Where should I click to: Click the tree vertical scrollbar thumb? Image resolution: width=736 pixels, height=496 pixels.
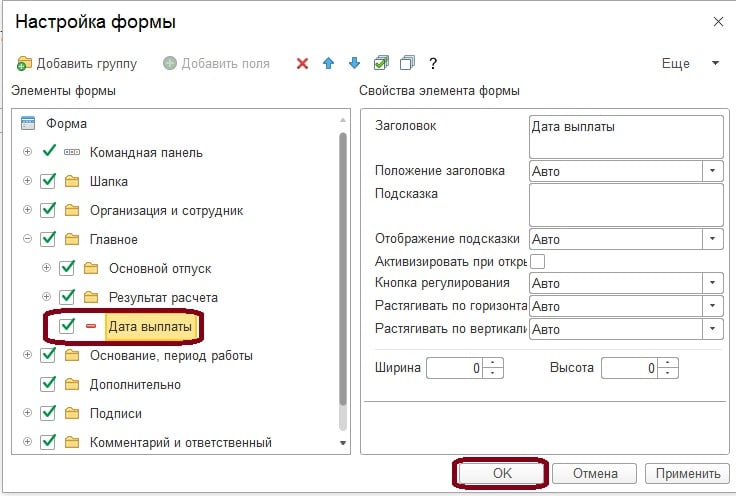point(343,269)
